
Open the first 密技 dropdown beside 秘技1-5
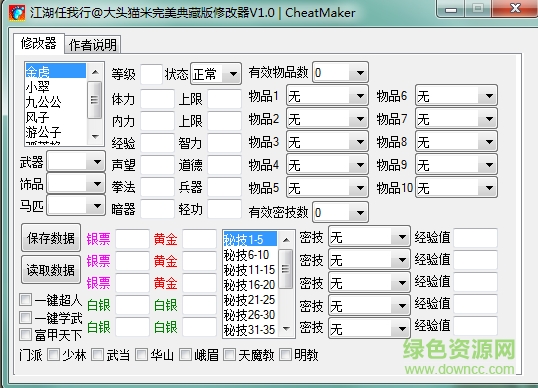tap(369, 237)
